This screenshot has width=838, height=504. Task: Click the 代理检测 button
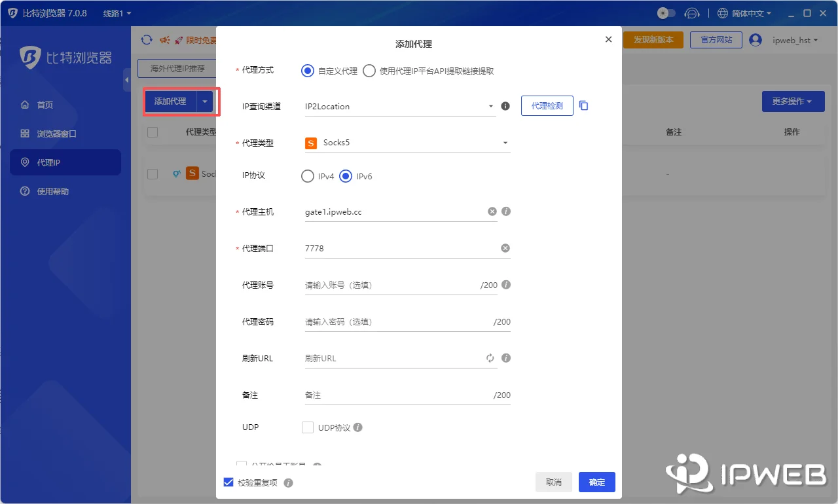click(x=547, y=105)
